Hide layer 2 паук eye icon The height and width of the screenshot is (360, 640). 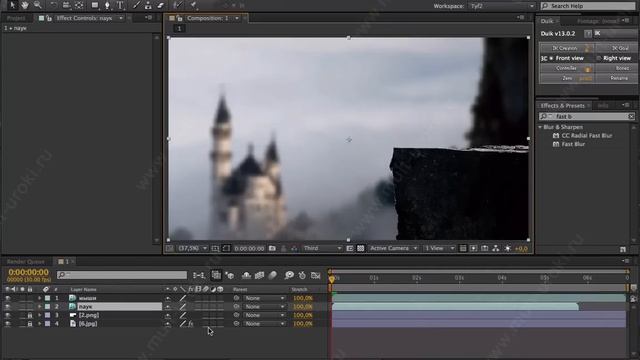(7, 307)
